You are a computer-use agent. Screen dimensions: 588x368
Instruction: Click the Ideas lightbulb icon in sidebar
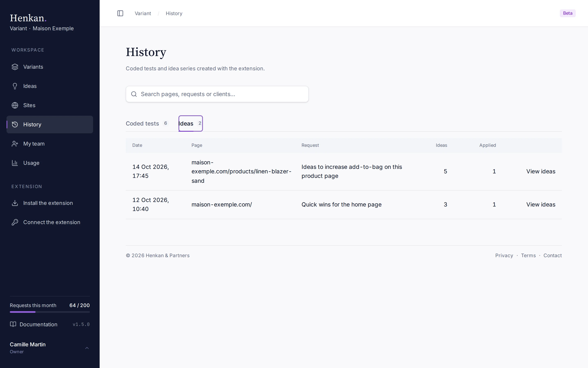click(15, 86)
